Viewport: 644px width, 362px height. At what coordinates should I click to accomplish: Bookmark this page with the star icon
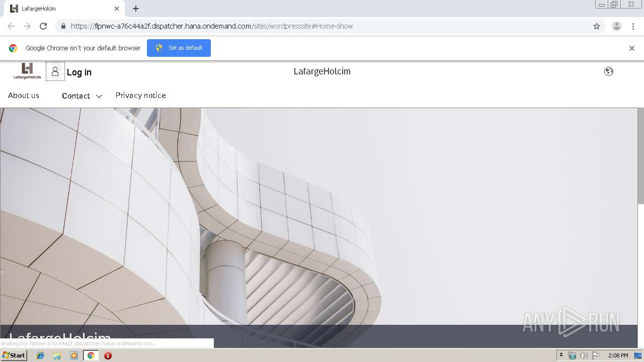coord(597,26)
